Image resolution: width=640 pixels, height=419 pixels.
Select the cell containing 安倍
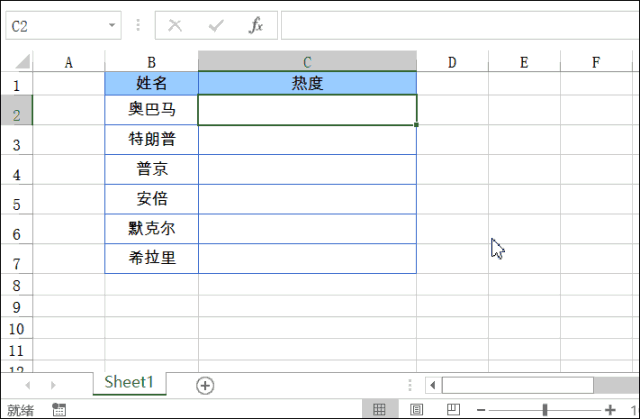point(151,199)
